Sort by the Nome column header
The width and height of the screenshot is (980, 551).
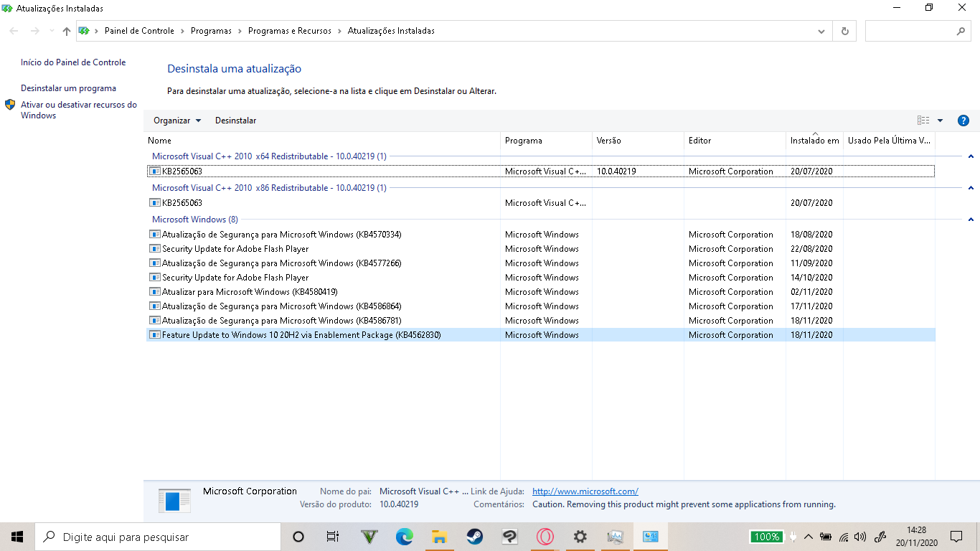click(323, 141)
